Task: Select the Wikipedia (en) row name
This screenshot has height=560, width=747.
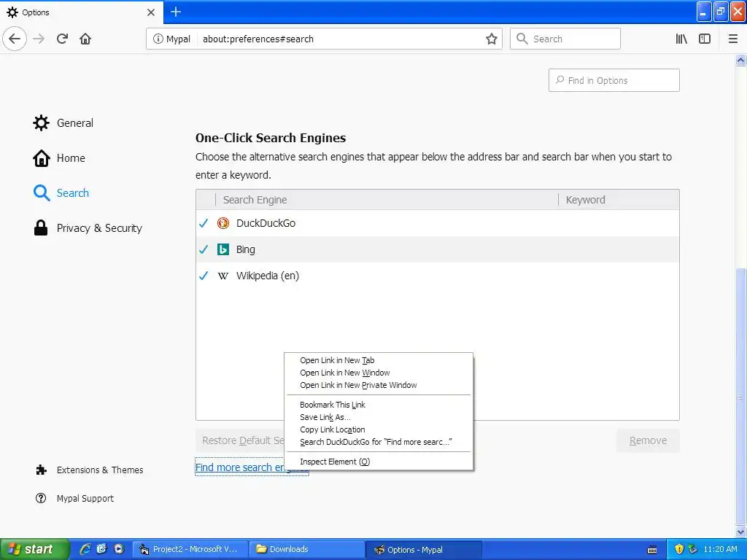Action: coord(268,276)
